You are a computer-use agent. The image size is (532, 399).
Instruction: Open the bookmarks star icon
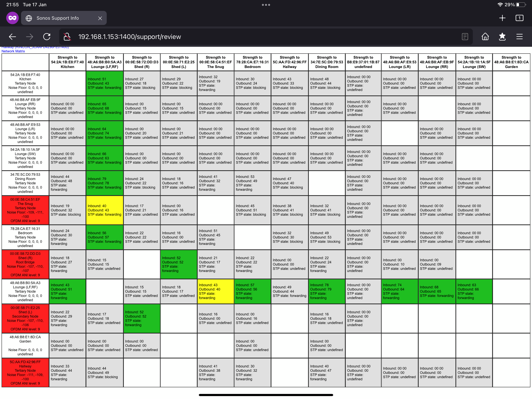pos(502,37)
